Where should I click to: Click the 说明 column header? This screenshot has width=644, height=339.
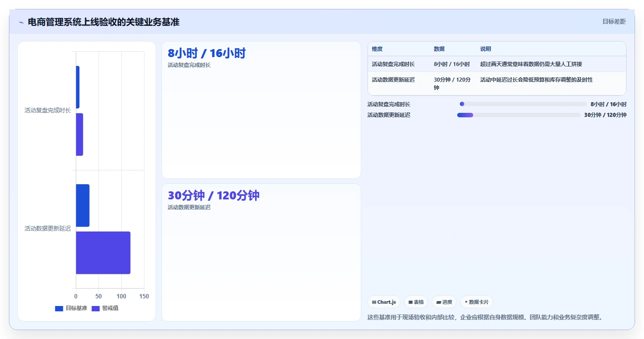click(486, 49)
